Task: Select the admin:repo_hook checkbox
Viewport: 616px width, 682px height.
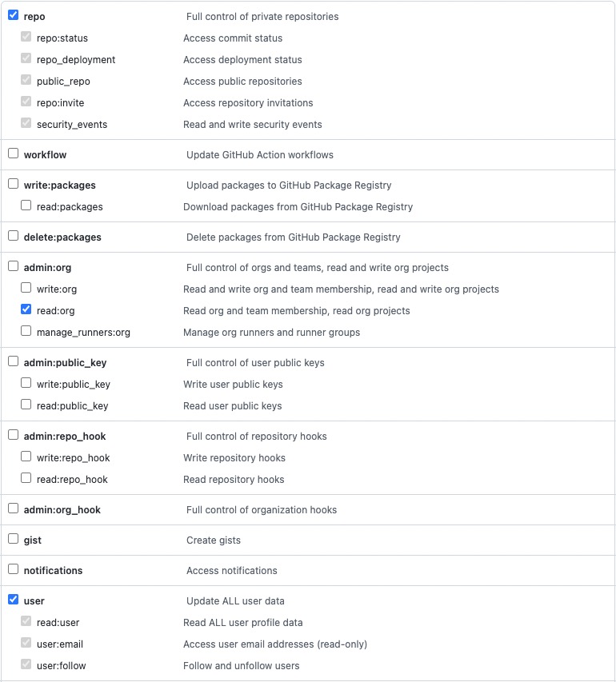Action: tap(13, 435)
